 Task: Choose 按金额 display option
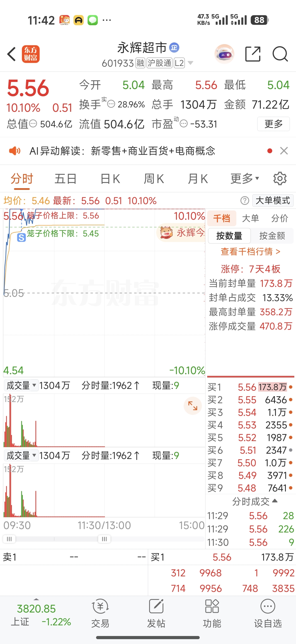point(272,236)
